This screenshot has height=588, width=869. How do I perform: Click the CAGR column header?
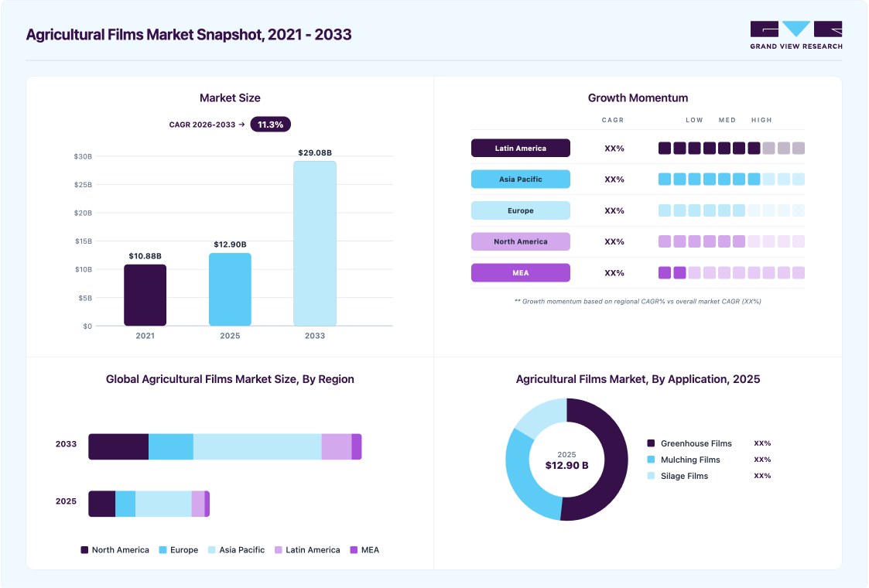coord(613,120)
